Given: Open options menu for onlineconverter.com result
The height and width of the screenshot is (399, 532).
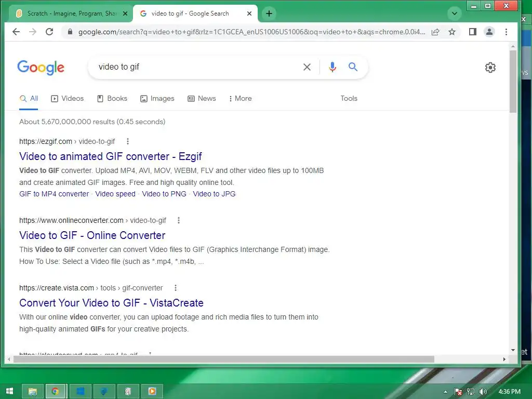Looking at the screenshot, I should 179,220.
